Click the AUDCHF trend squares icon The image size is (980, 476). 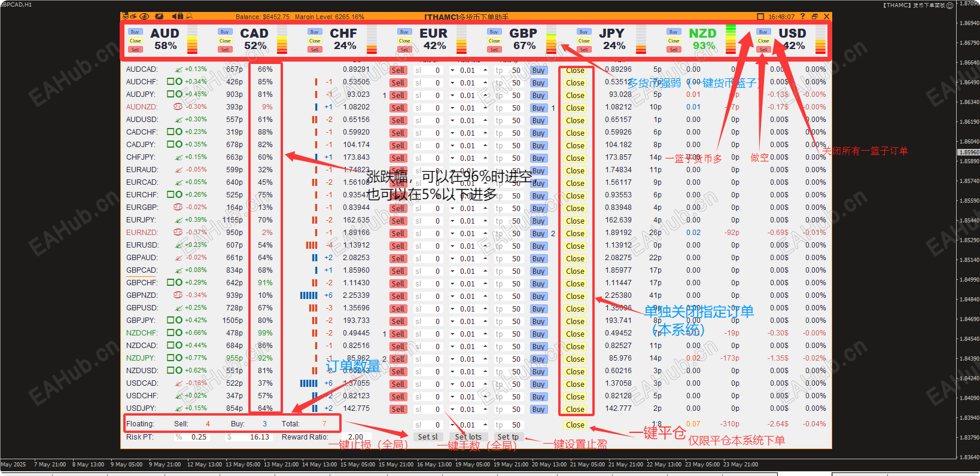click(x=175, y=82)
